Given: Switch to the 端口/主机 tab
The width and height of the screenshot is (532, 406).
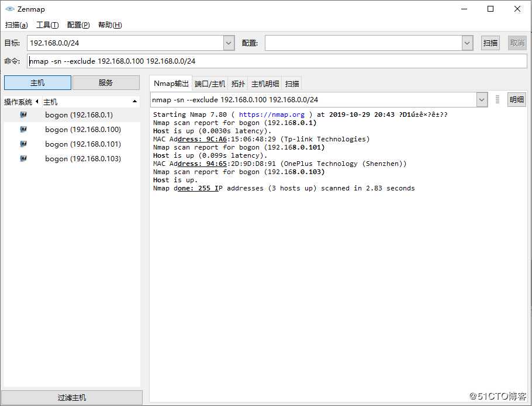Looking at the screenshot, I should pyautogui.click(x=210, y=84).
